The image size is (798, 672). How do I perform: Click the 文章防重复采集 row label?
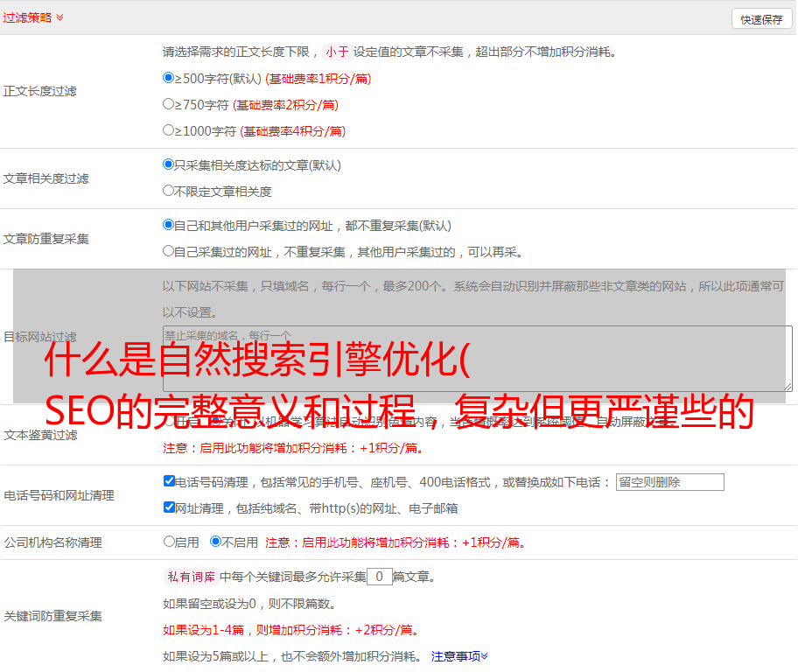(x=45, y=239)
